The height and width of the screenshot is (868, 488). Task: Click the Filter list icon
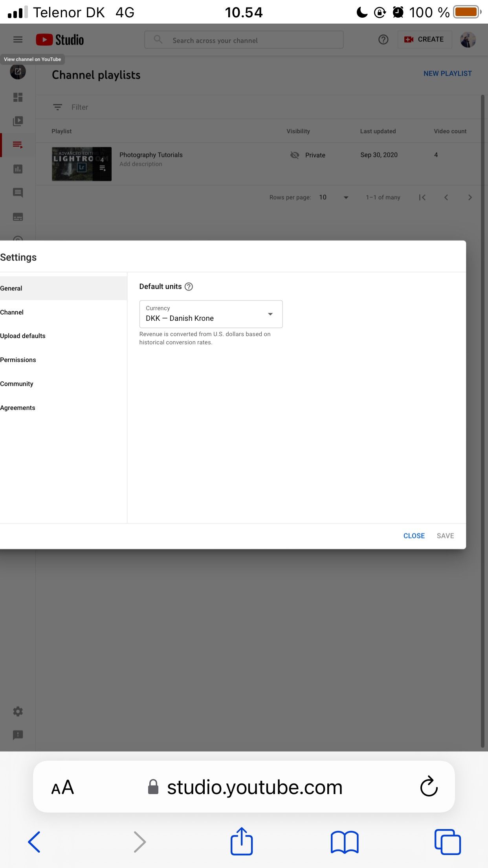click(x=57, y=107)
